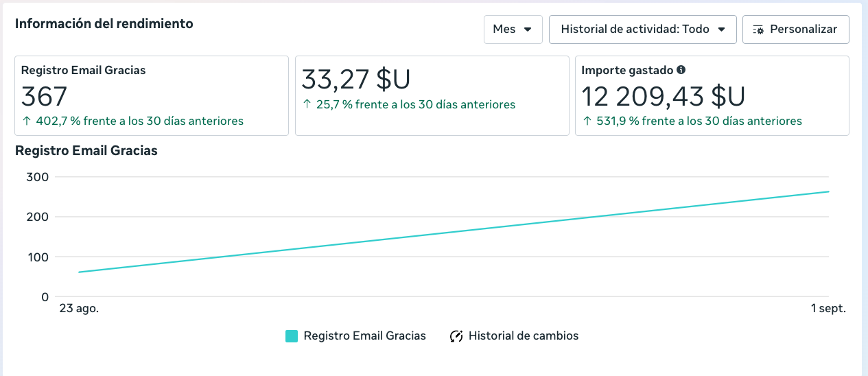
Task: Click the info icon beside Importe gastado
Action: tap(681, 70)
